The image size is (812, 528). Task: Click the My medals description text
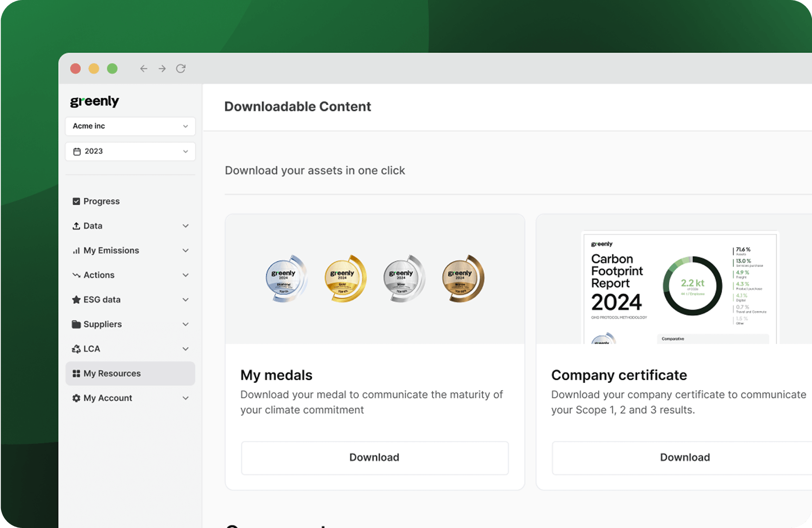[x=371, y=402]
